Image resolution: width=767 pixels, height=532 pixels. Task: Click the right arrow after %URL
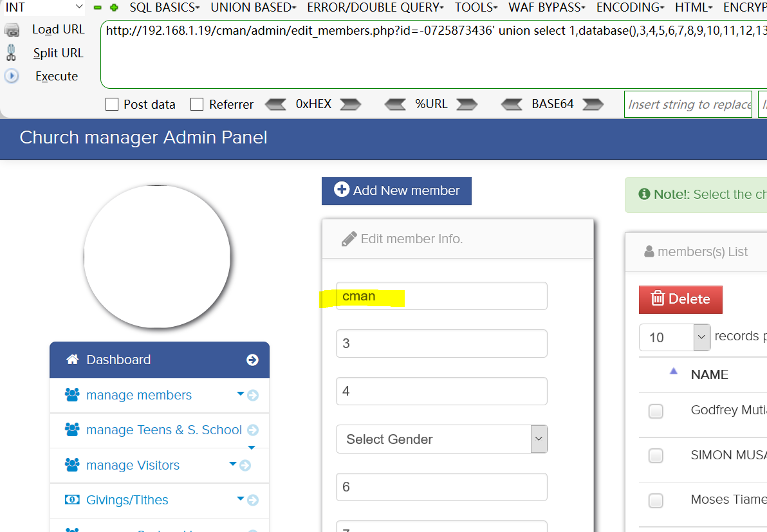tap(467, 104)
